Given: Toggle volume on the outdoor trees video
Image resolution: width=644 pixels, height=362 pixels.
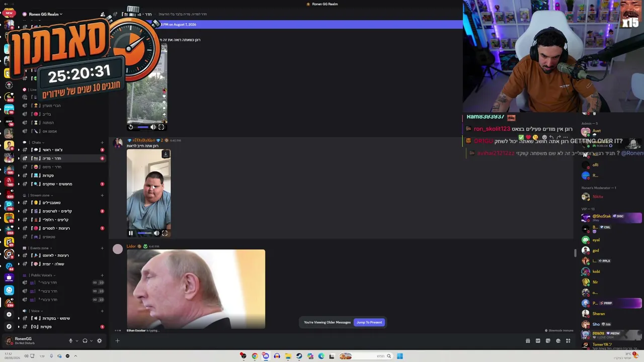Looking at the screenshot, I should point(153,127).
